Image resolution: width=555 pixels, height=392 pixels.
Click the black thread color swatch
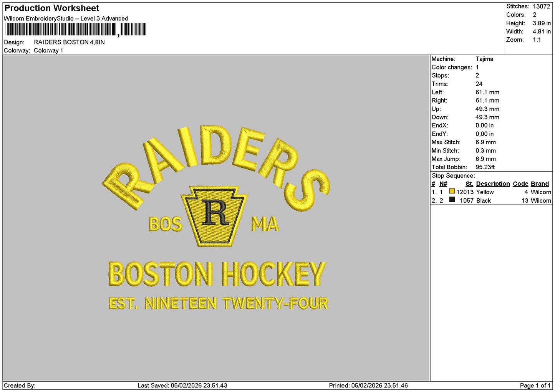(452, 200)
